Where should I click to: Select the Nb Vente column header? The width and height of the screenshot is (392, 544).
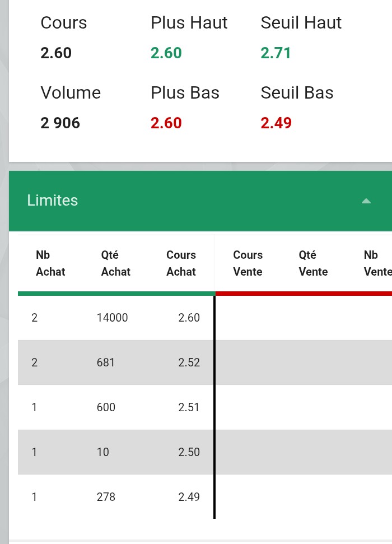(378, 263)
